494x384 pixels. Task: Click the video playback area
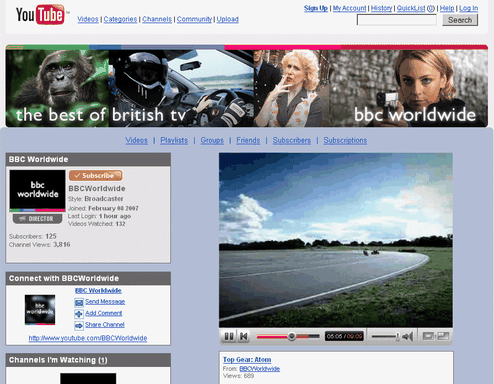tap(336, 240)
